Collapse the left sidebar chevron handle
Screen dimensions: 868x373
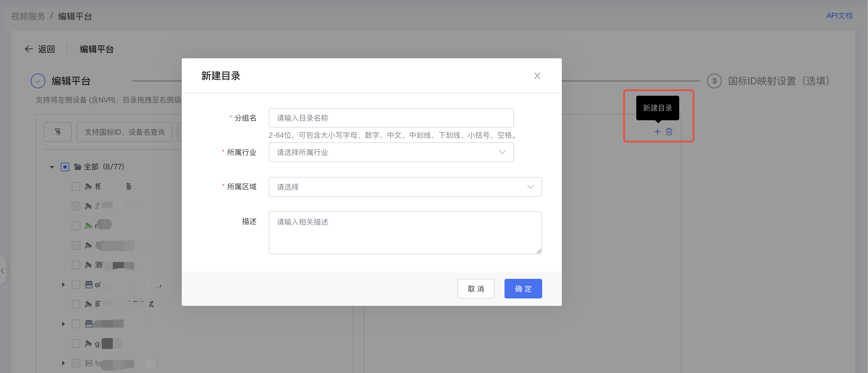coord(3,271)
